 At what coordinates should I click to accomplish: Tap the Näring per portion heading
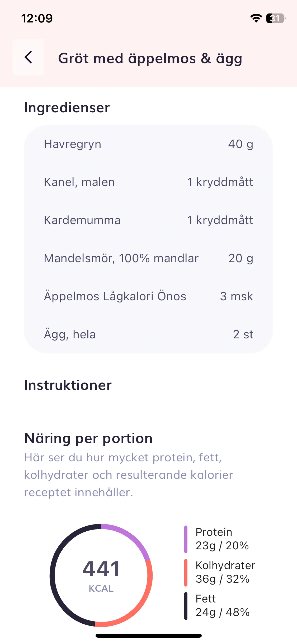tap(88, 439)
